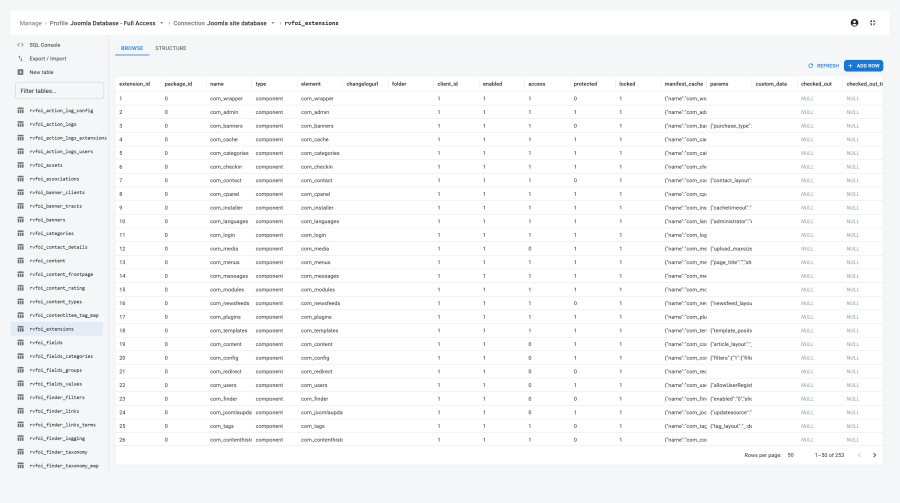The height and width of the screenshot is (503, 900).
Task: Click the com_media element cell
Action: (x=315, y=249)
